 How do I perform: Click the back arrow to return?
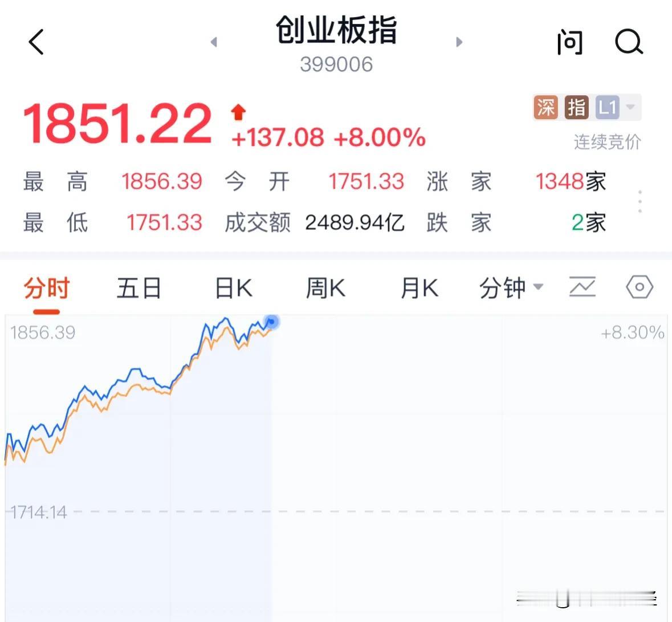coord(36,42)
